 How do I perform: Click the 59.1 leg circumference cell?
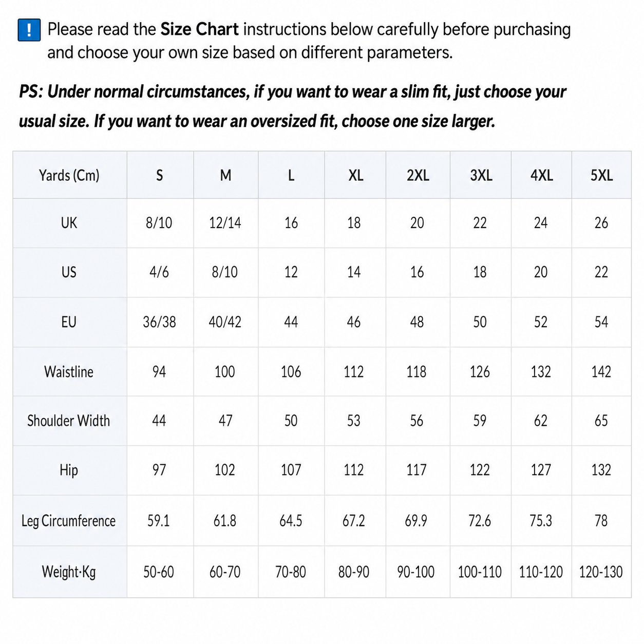coord(159,521)
